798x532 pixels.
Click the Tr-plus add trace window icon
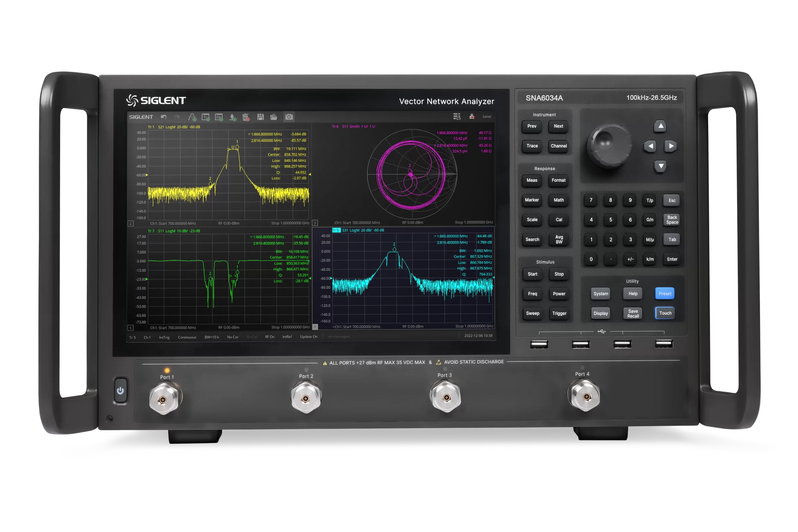point(205,117)
